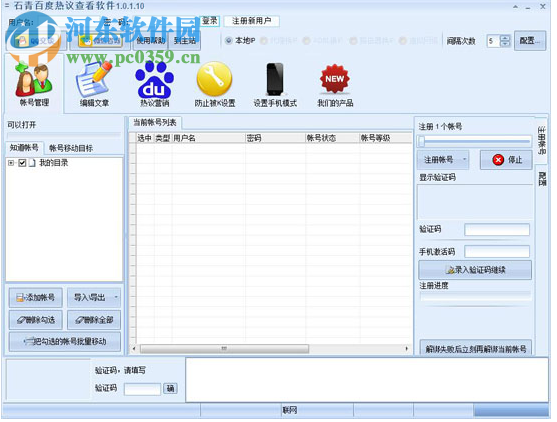Click the log output text area
This screenshot has width=557, height=422.
pos(367,380)
